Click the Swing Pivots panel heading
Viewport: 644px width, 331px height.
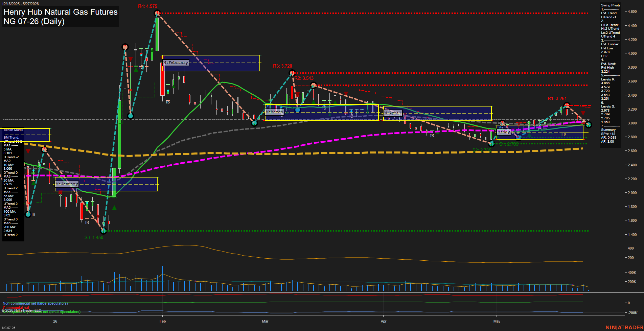point(611,5)
